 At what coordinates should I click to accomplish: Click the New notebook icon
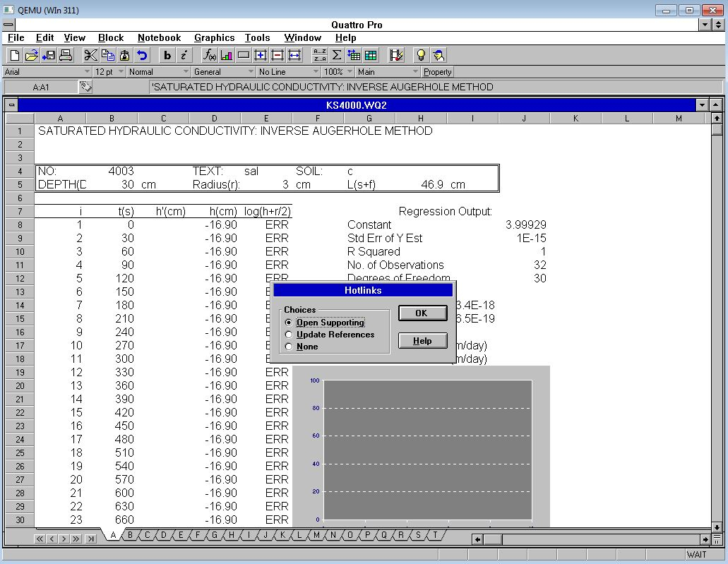tap(15, 55)
